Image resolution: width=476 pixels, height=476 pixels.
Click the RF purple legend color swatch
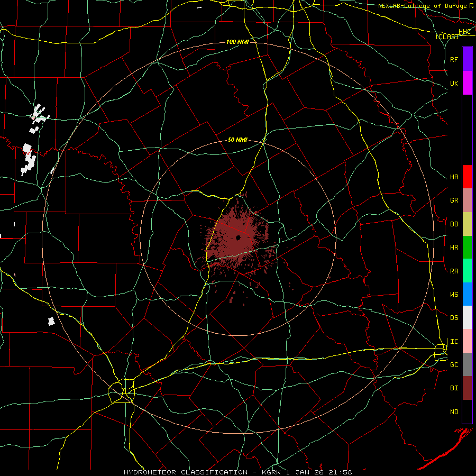click(x=467, y=59)
